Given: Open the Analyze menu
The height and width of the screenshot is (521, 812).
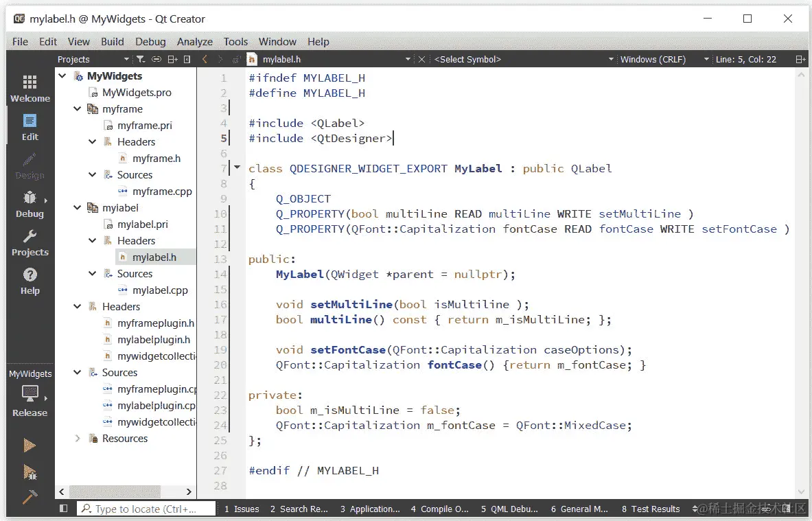Looking at the screenshot, I should tap(195, 41).
